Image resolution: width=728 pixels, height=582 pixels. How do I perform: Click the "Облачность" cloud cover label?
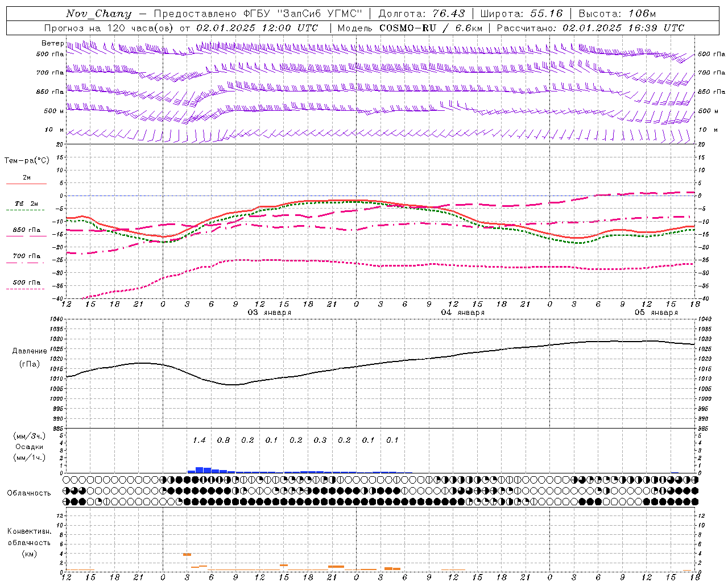click(29, 493)
